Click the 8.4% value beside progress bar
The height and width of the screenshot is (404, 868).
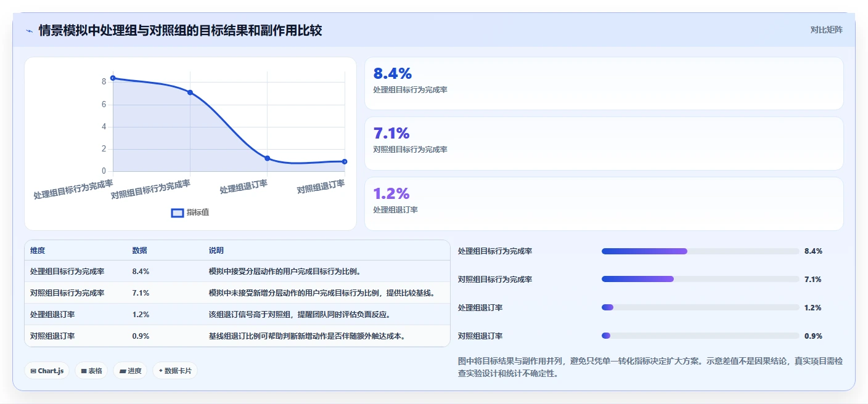coord(813,251)
